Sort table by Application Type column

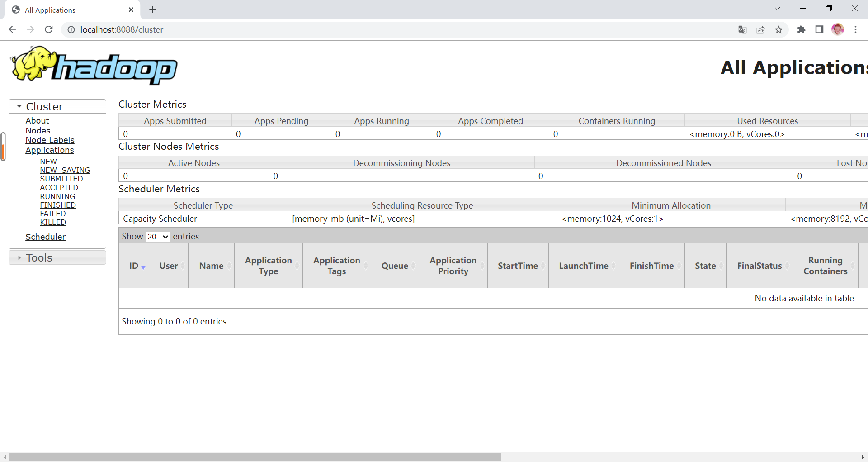coord(269,266)
